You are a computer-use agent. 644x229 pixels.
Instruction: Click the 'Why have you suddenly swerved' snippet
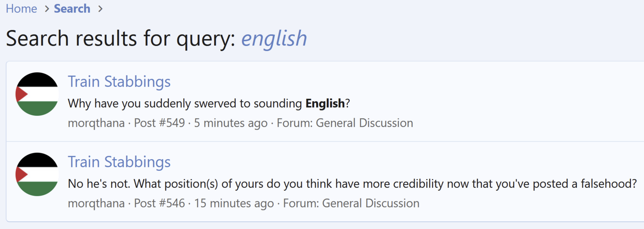click(186, 104)
